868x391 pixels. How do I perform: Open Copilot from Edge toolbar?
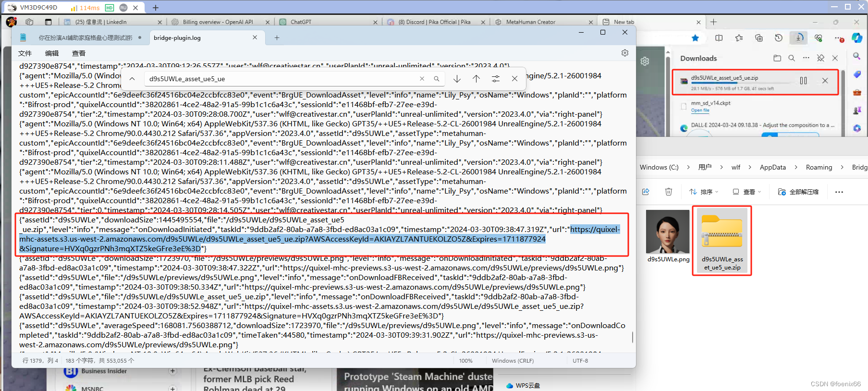click(x=857, y=37)
